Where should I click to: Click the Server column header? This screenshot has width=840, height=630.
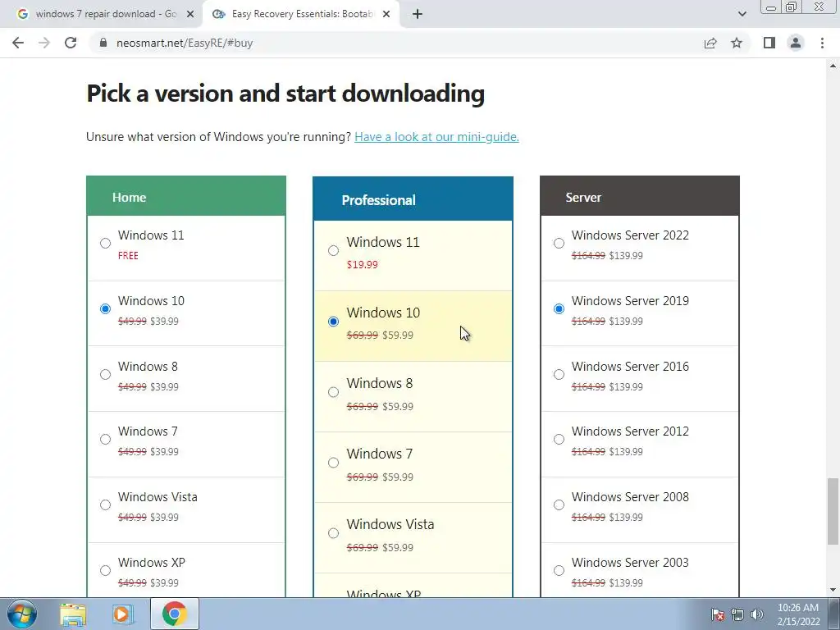640,196
